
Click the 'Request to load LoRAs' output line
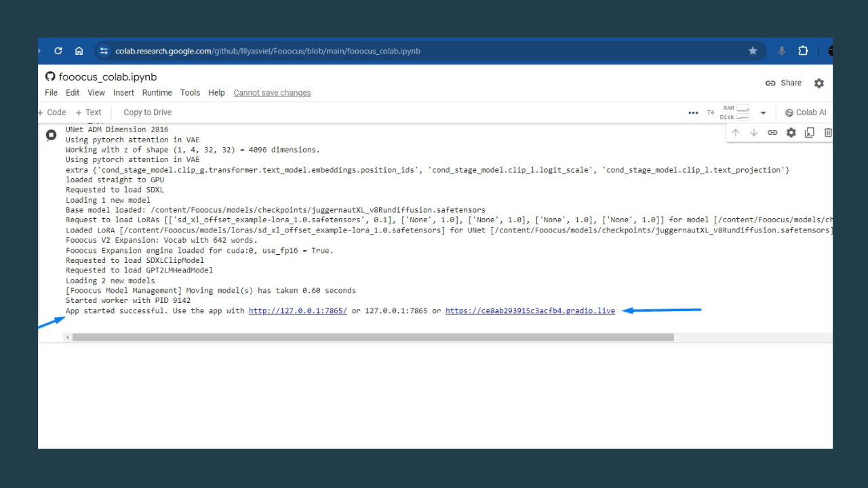tap(449, 220)
